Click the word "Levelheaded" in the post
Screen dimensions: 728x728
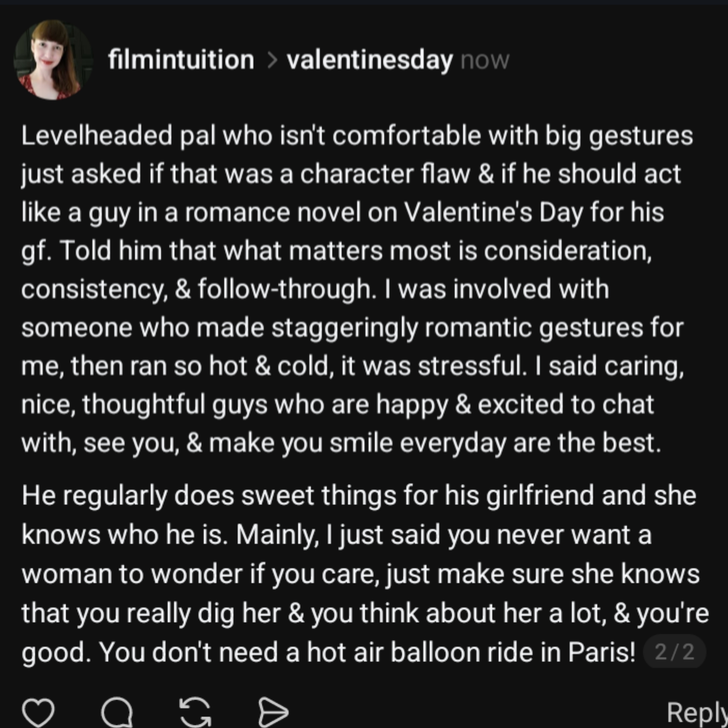point(97,136)
